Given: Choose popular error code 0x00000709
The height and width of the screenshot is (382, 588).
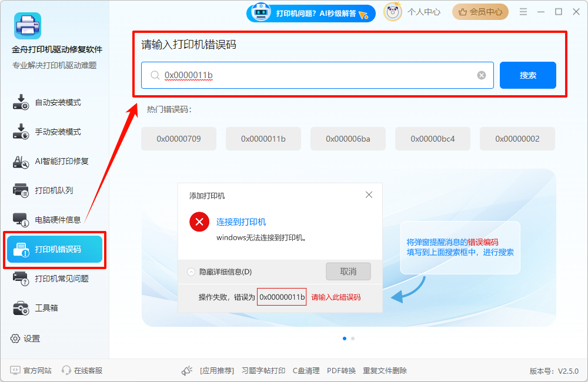Looking at the screenshot, I should point(179,139).
